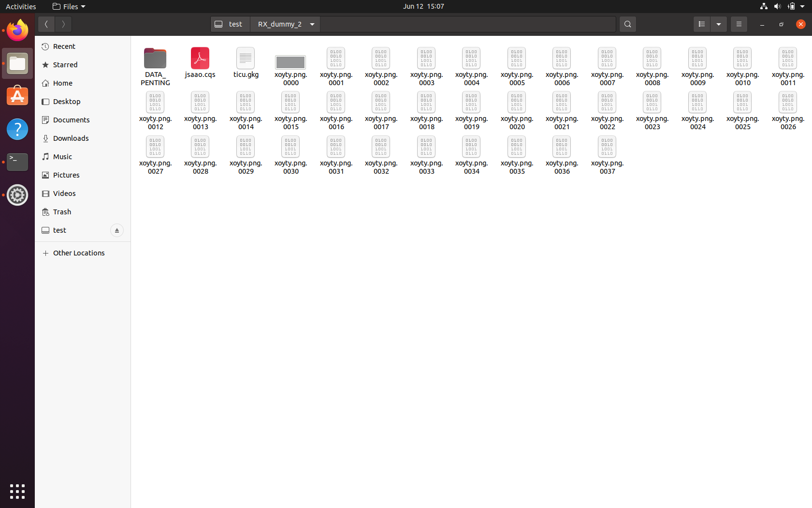The height and width of the screenshot is (508, 812).
Task: Open the Files menu in top bar
Action: (x=68, y=6)
